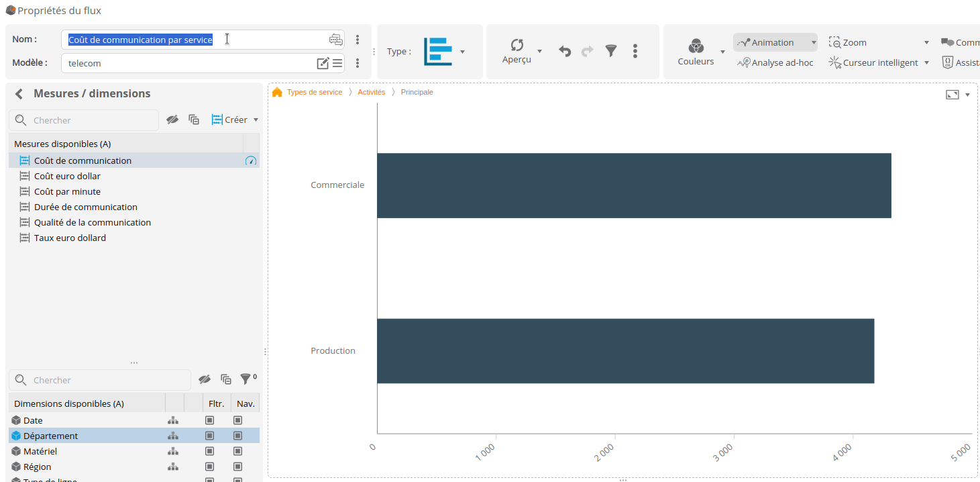Click the Analyse ad-hoc tool
The image size is (980, 482).
[x=775, y=62]
